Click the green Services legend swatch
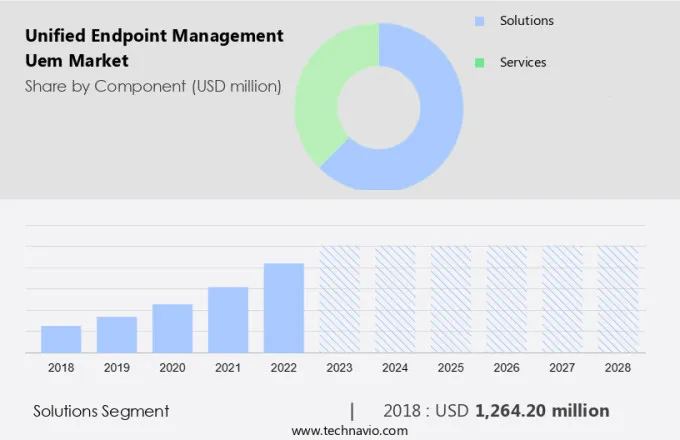The width and height of the screenshot is (680, 440). (479, 62)
